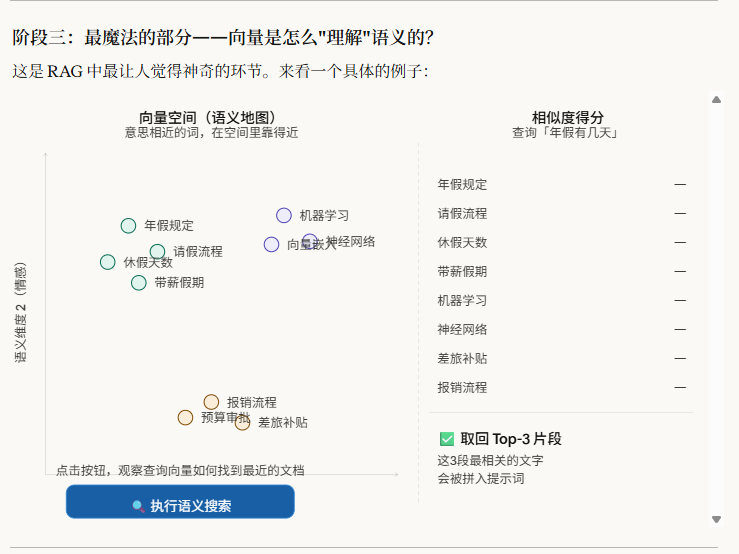Click the green checkmark beside 取回 Top-3 片段

tap(447, 439)
